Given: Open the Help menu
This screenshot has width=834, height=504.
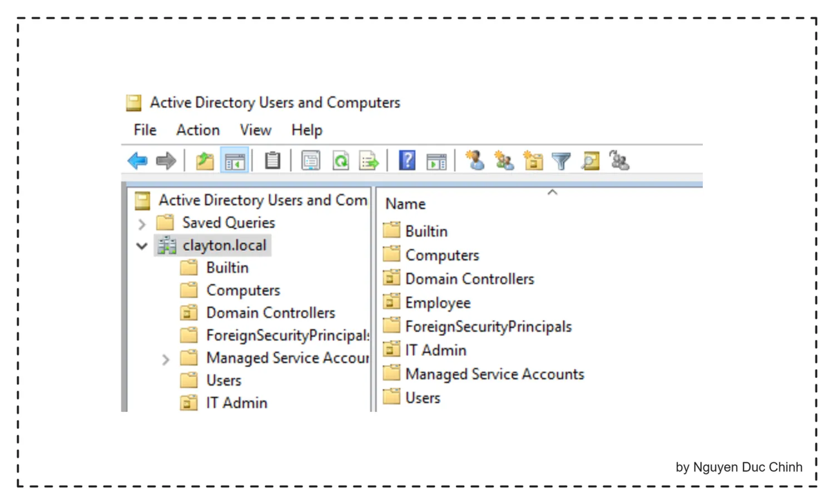Looking at the screenshot, I should point(307,130).
